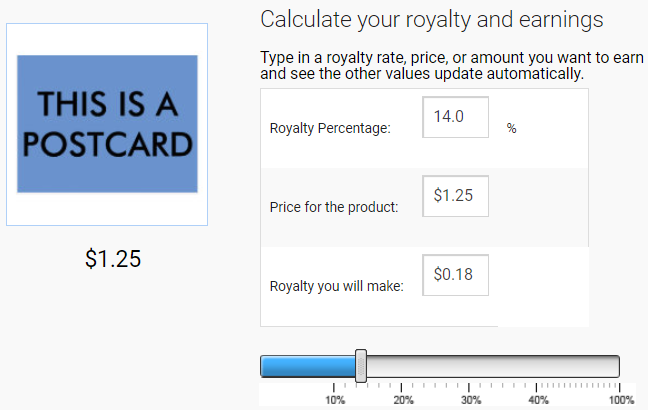Viewport: 648px width, 410px height.
Task: Click the Royalty you will make label
Action: coord(336,286)
